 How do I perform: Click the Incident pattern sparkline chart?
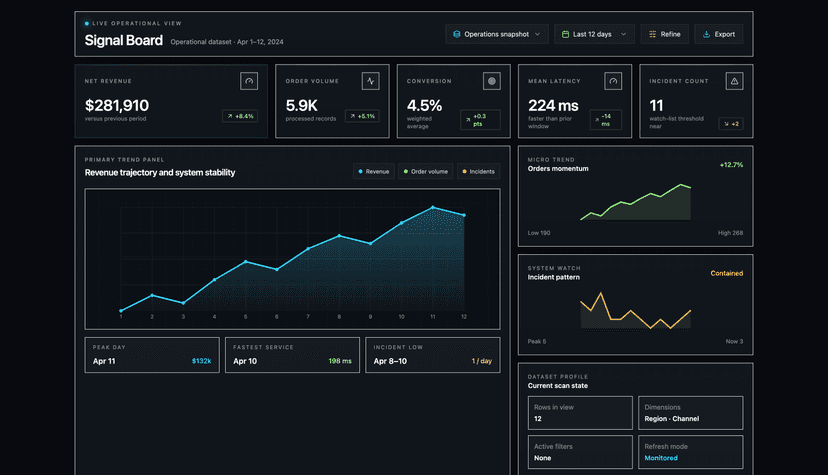coord(635,311)
